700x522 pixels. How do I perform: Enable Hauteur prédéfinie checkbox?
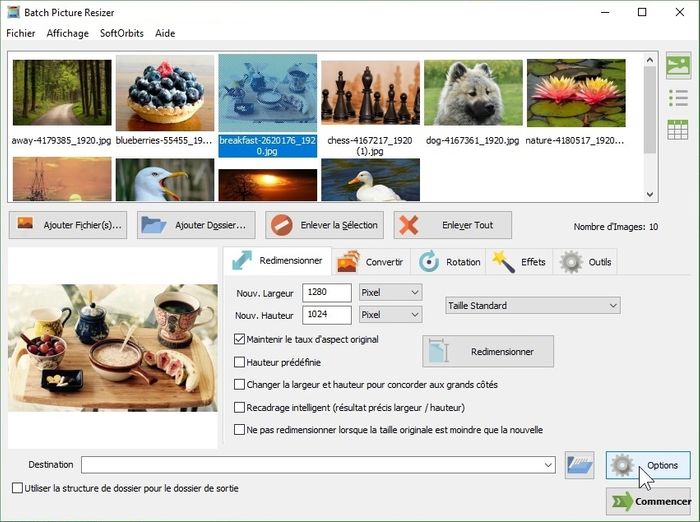point(239,362)
